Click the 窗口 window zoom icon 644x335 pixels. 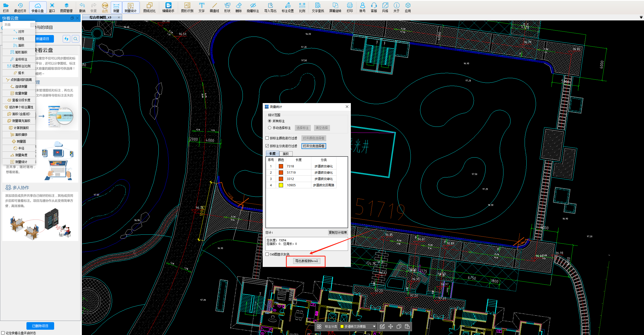[52, 7]
